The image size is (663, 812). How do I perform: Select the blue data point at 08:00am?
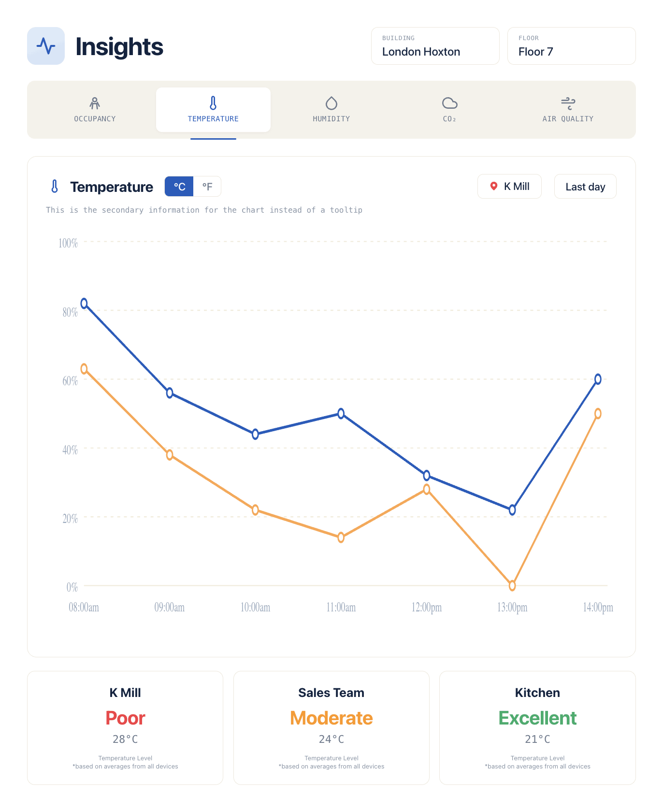[84, 304]
